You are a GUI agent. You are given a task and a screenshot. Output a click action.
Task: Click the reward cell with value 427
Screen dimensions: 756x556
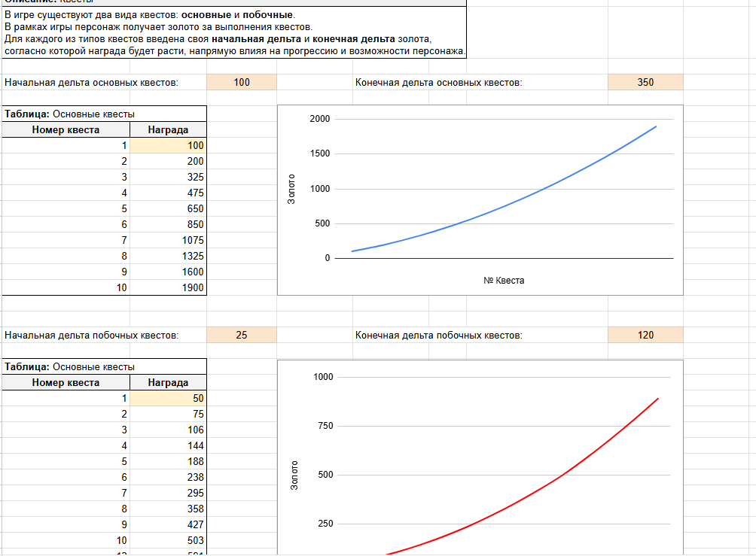pyautogui.click(x=168, y=524)
